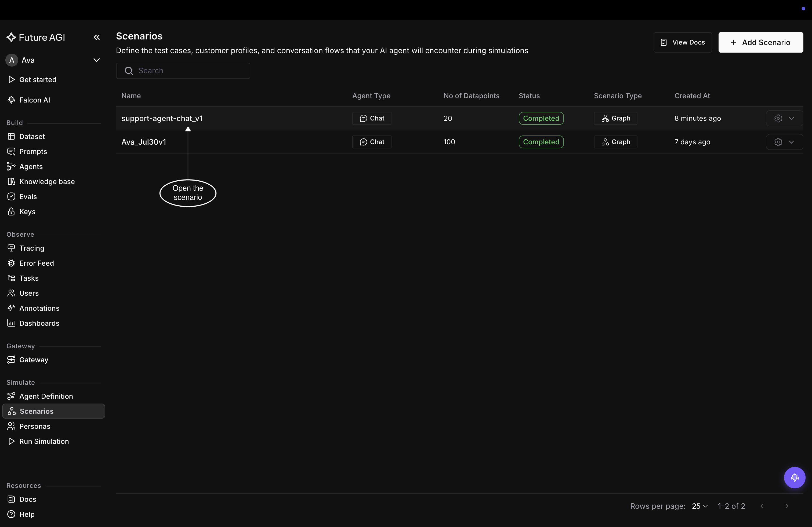Focus the Search scenarios field
This screenshot has height=527, width=812.
183,71
